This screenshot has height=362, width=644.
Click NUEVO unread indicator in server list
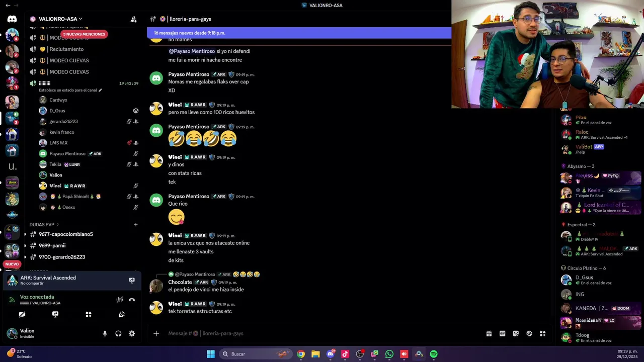12,264
